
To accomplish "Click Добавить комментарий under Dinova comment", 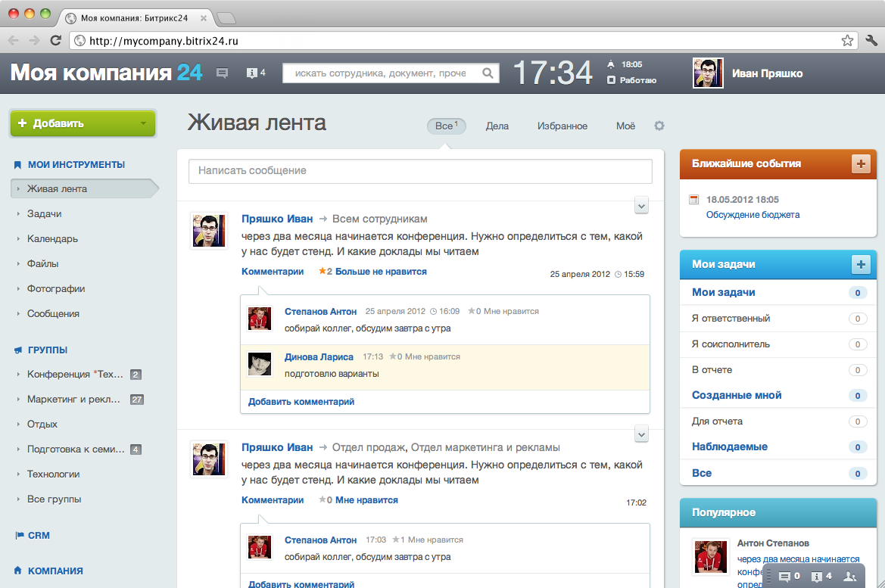I will 301,401.
